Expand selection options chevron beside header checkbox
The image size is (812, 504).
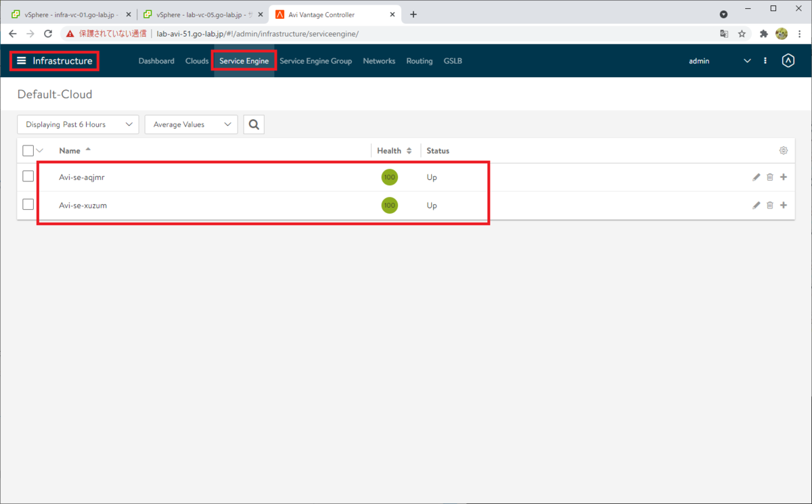[39, 151]
